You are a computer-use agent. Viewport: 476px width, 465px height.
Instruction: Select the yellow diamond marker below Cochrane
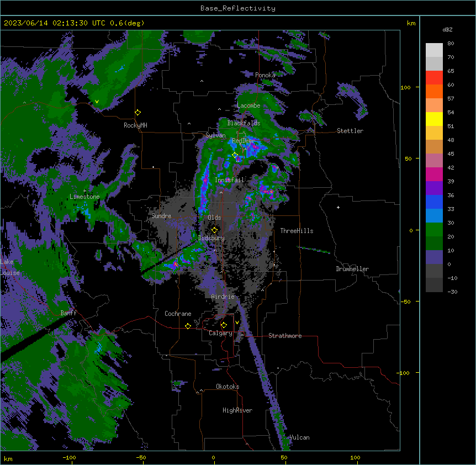coord(188,326)
